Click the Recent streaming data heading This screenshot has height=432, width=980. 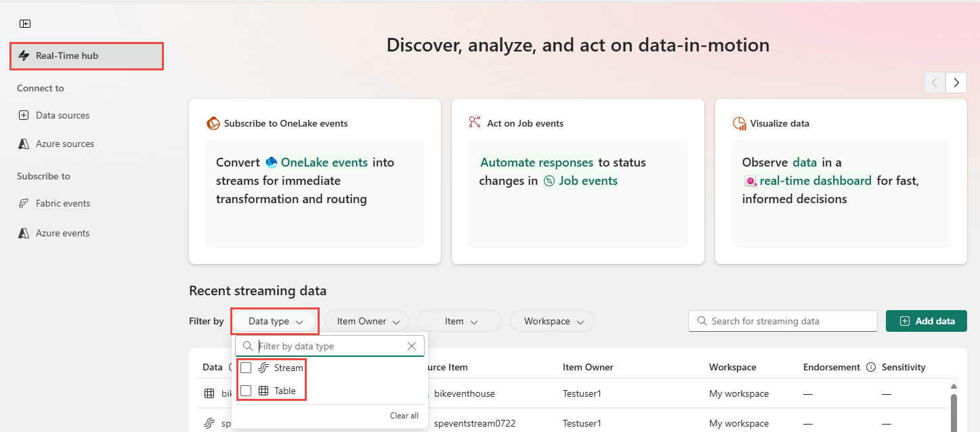[258, 290]
